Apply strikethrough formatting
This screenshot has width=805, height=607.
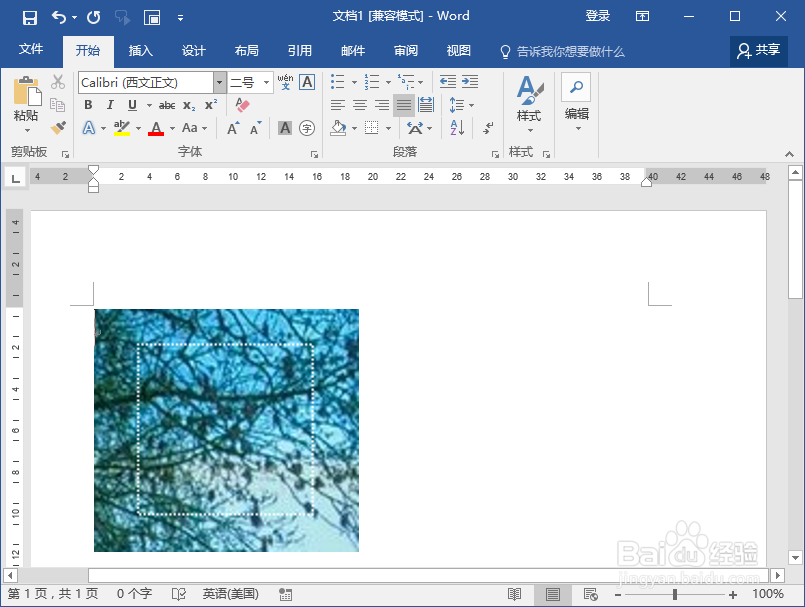coord(166,103)
